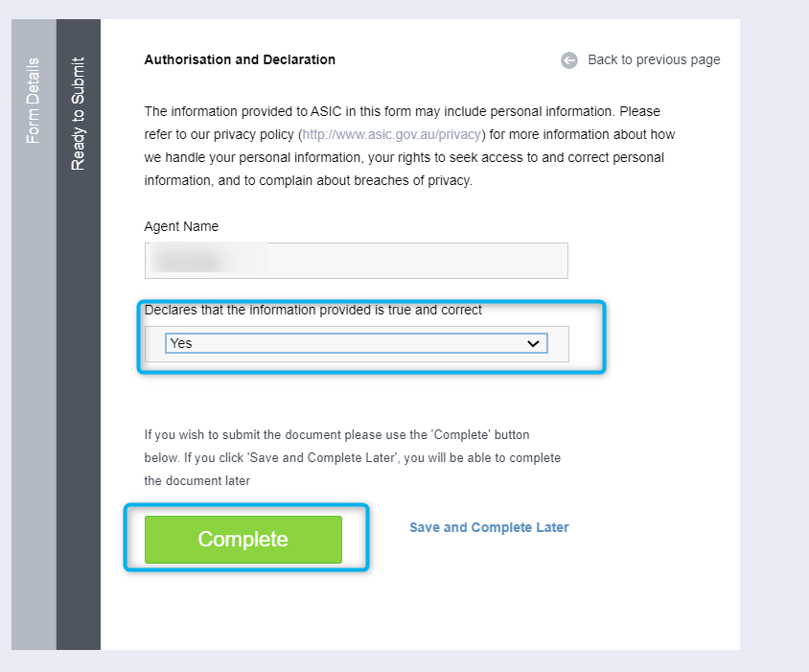Screen dimensions: 809x672
Task: Go back via 'Back to previous page' text
Action: [x=654, y=59]
